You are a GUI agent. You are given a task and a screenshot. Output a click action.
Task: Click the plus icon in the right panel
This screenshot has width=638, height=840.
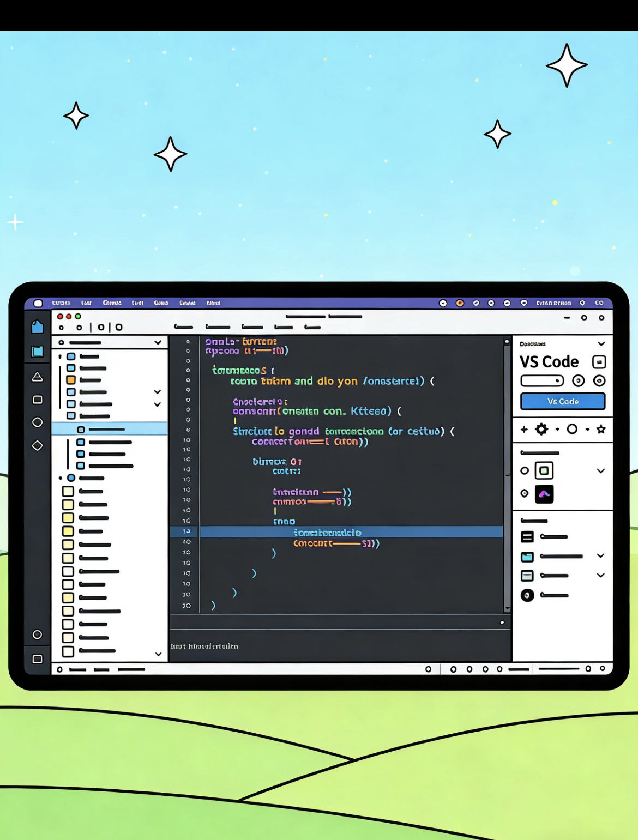524,430
